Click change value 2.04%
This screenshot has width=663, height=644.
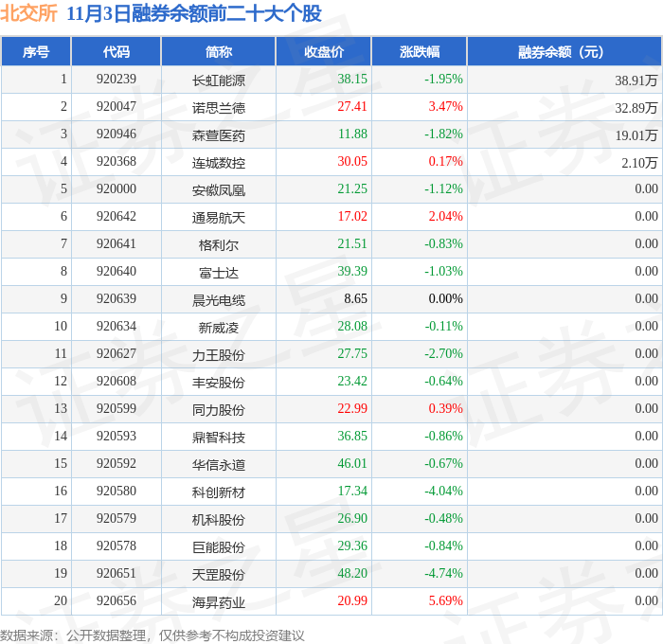[446, 217]
